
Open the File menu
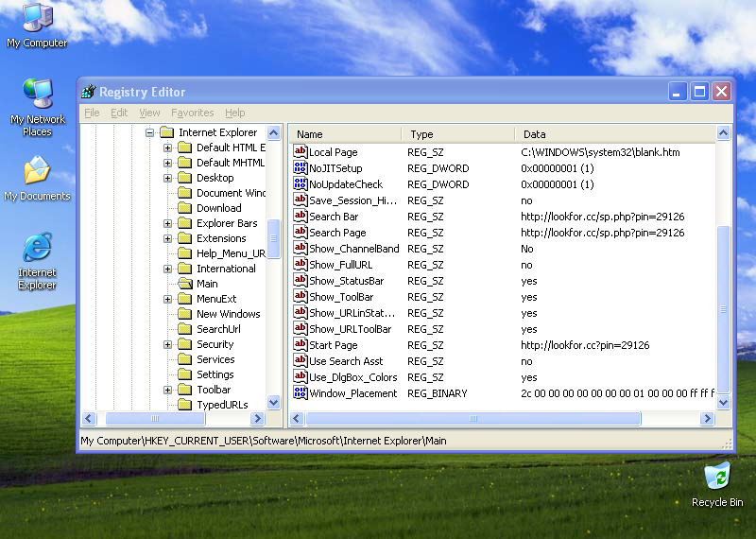point(92,113)
